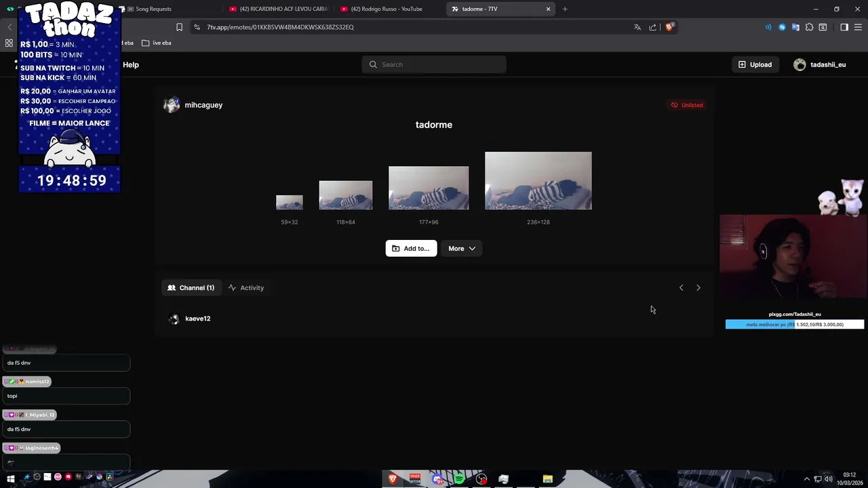Image resolution: width=868 pixels, height=488 pixels.
Task: Go to next page of channels
Action: (698, 288)
